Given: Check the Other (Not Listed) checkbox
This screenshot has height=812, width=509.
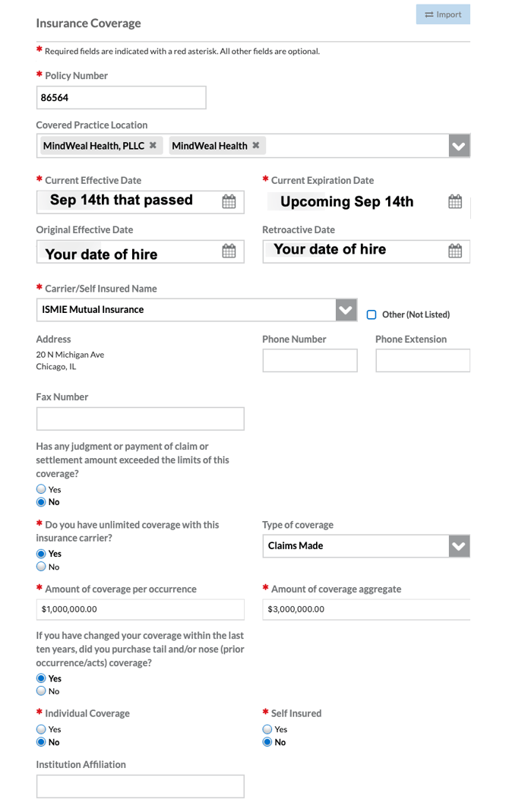Looking at the screenshot, I should point(371,314).
